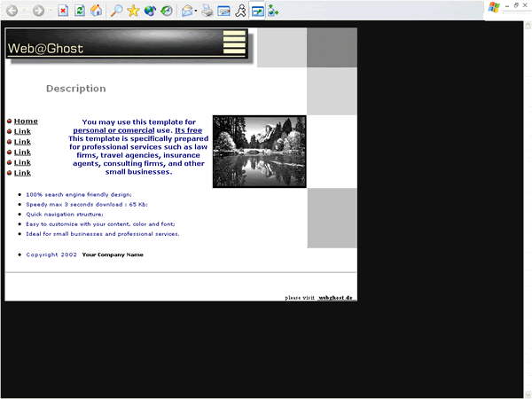Go to the browser Home page
Viewport: 532px width, 399px height.
(96, 11)
